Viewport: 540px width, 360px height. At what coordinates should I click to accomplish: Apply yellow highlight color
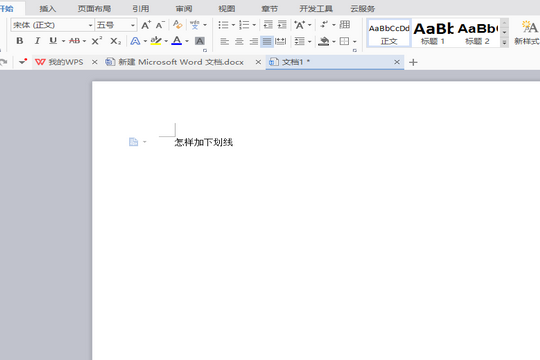coord(156,41)
